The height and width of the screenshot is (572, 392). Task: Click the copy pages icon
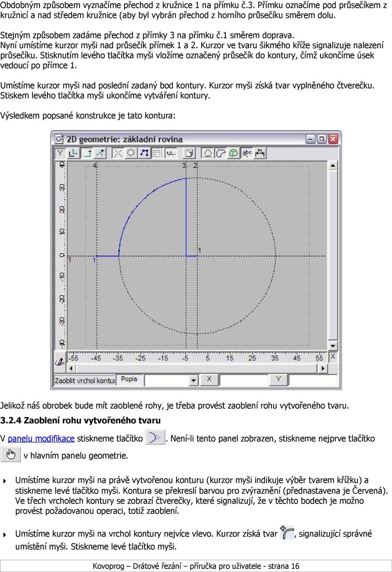click(189, 153)
